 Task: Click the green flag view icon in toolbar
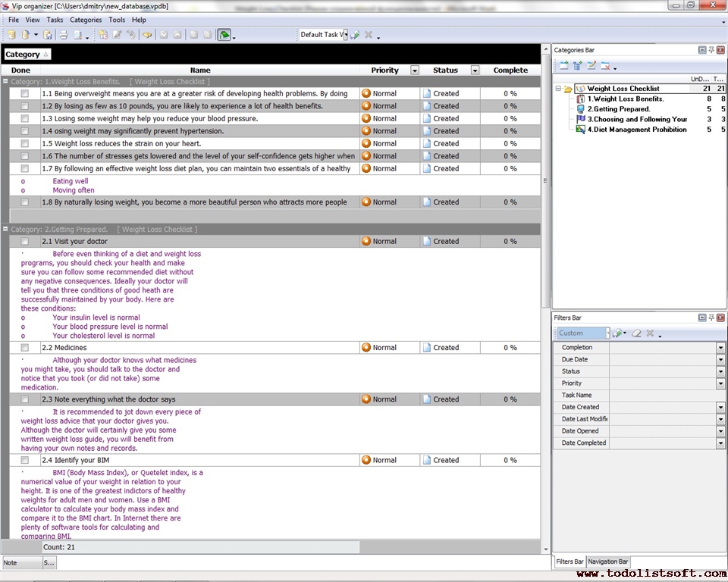coord(224,35)
